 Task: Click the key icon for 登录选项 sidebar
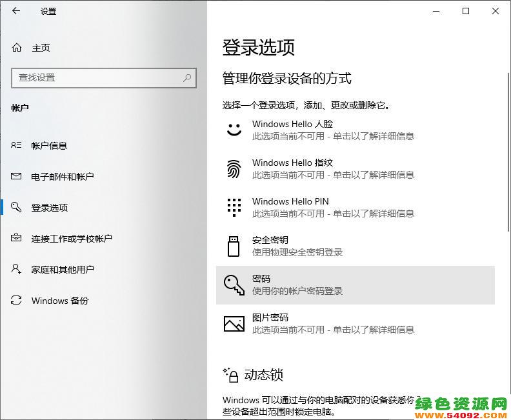pyautogui.click(x=16, y=207)
